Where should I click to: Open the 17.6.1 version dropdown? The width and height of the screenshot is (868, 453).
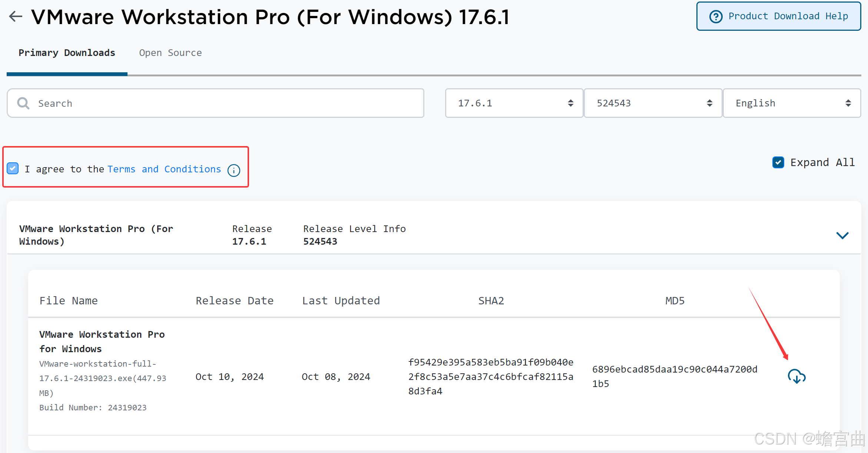tap(514, 103)
